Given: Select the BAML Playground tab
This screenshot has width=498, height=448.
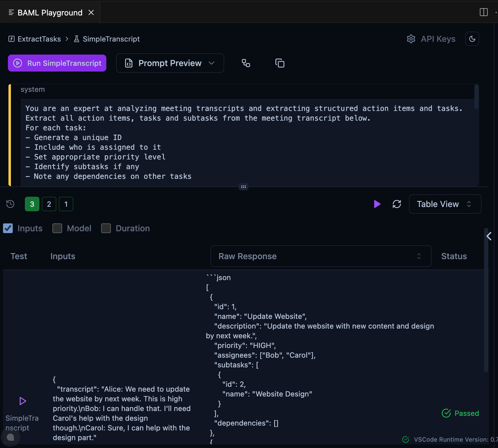Looking at the screenshot, I should tap(50, 12).
